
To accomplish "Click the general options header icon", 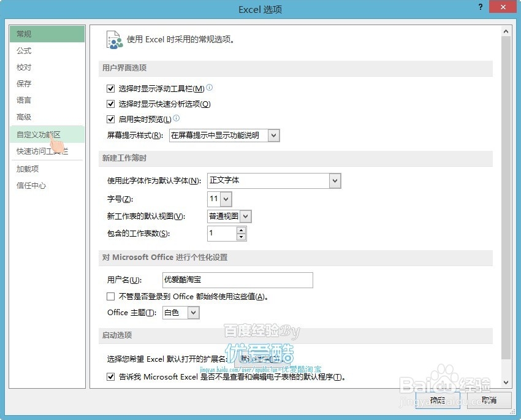I will click(x=114, y=39).
